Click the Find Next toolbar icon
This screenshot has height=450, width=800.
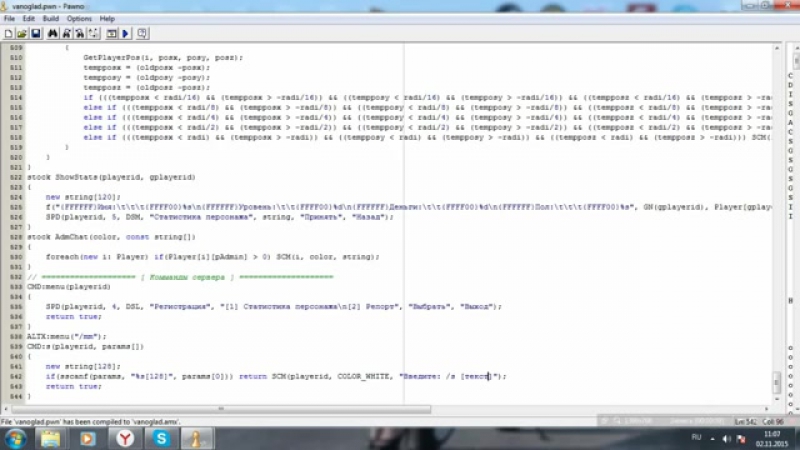[x=66, y=34]
